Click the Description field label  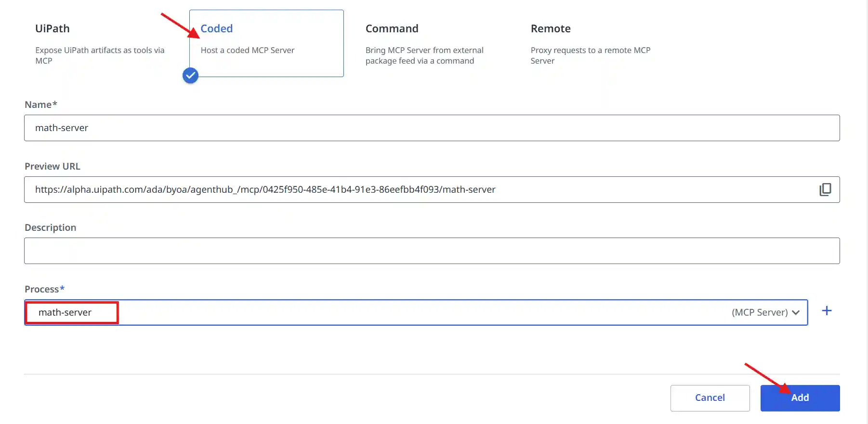point(50,227)
